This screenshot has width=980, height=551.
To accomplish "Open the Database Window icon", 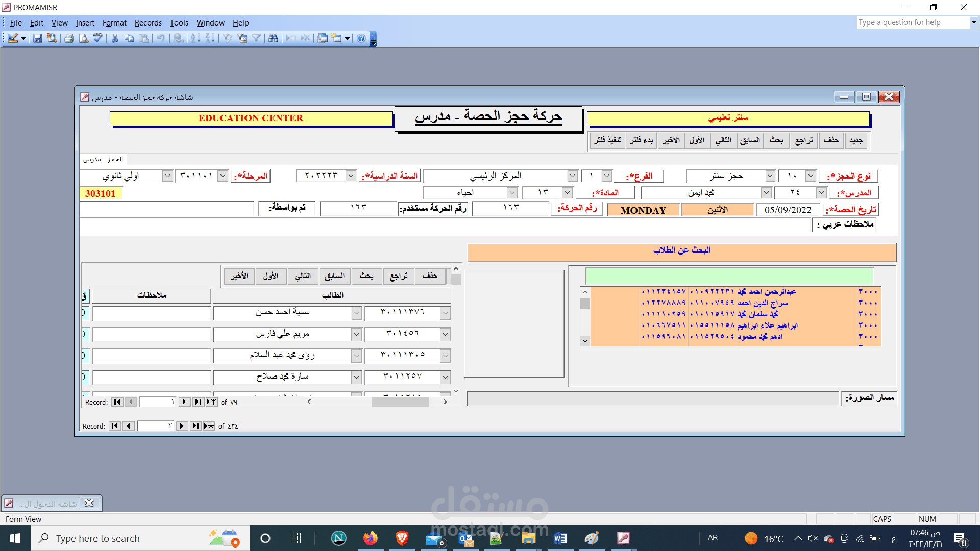I will pos(323,38).
